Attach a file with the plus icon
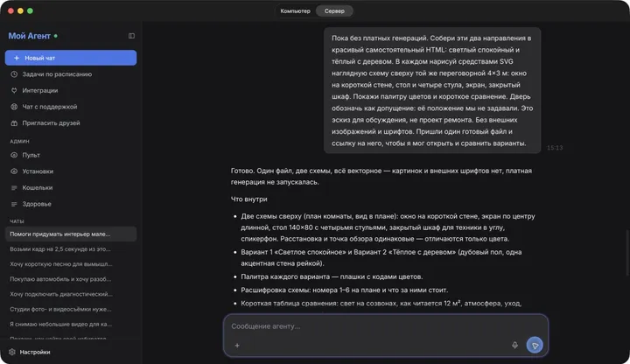630x364 pixels. [x=237, y=345]
